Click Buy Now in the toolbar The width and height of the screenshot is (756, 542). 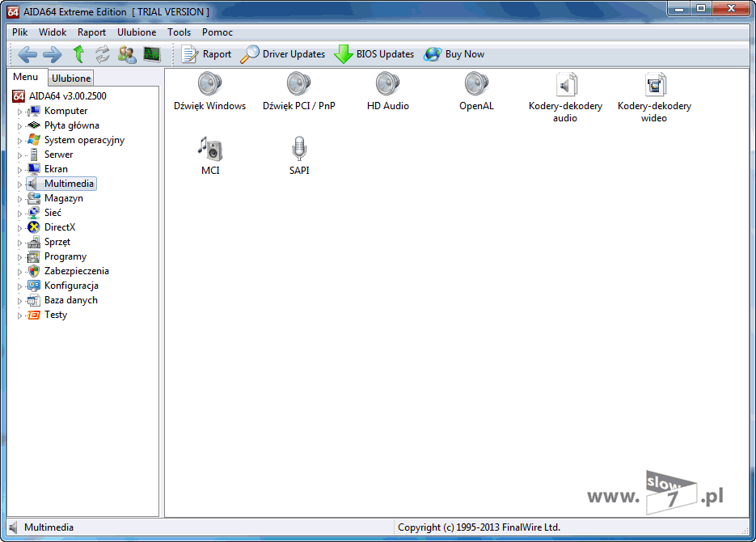click(x=454, y=54)
